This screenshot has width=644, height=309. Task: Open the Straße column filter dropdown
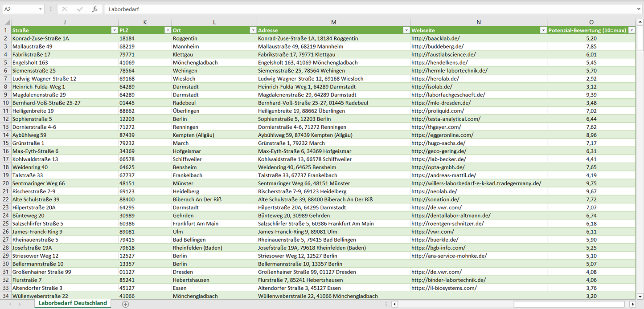click(114, 30)
